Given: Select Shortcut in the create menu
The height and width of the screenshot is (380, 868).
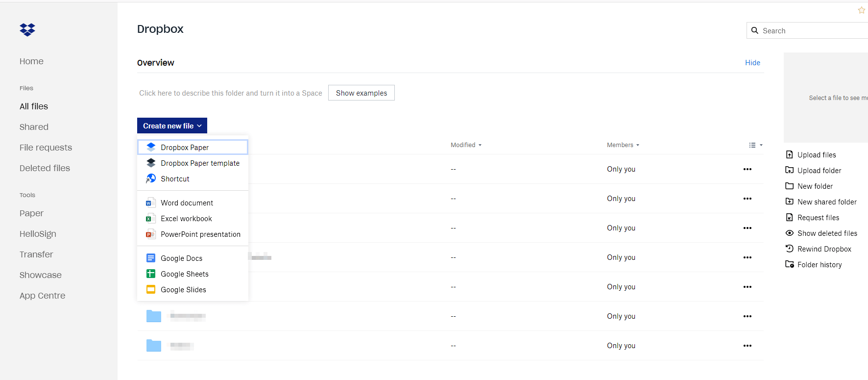Looking at the screenshot, I should coord(193,179).
